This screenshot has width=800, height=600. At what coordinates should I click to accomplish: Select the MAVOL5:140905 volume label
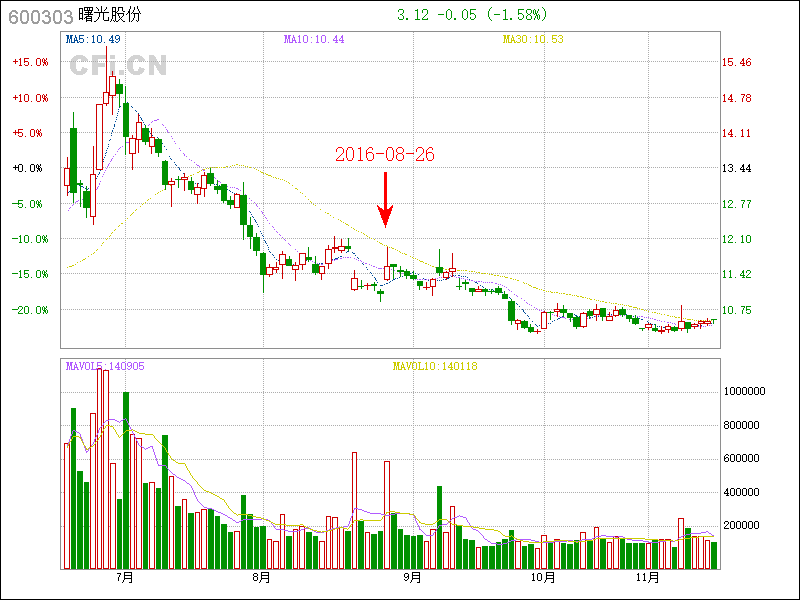[x=105, y=366]
